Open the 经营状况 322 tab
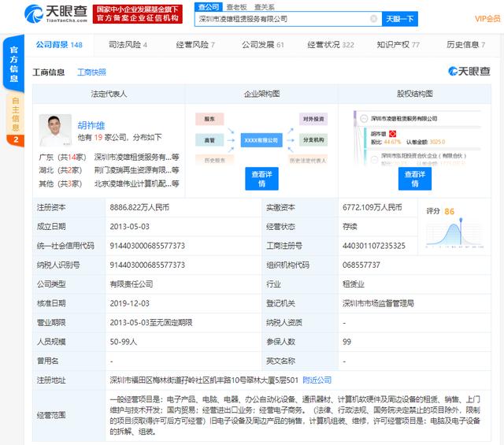Viewport: 504px width, 445px height. pyautogui.click(x=331, y=45)
